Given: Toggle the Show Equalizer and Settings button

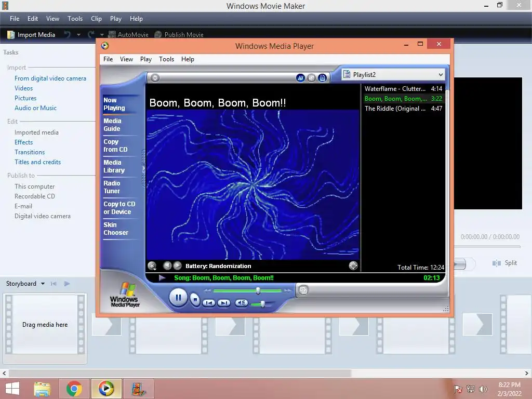Looking at the screenshot, I should point(311,78).
